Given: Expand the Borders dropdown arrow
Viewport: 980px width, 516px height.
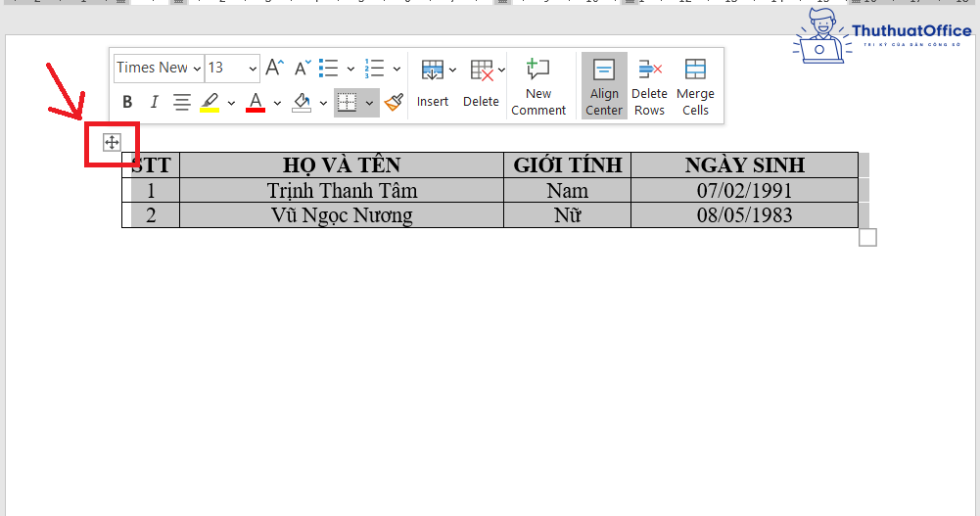Looking at the screenshot, I should 369,103.
